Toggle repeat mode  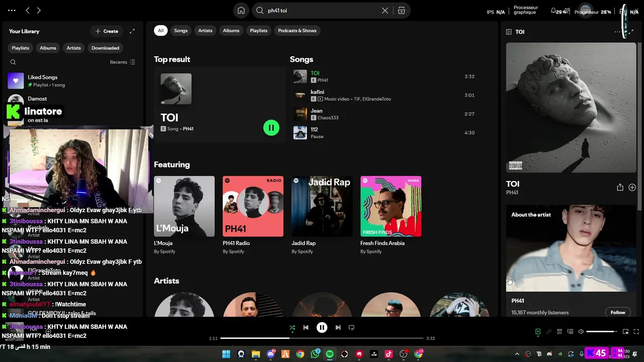tap(352, 327)
